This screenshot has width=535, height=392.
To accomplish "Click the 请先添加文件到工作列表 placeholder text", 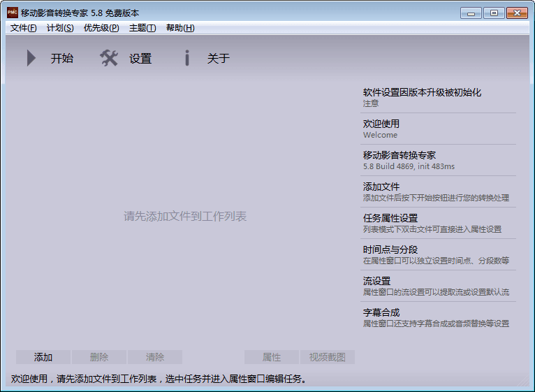I will (x=185, y=216).
